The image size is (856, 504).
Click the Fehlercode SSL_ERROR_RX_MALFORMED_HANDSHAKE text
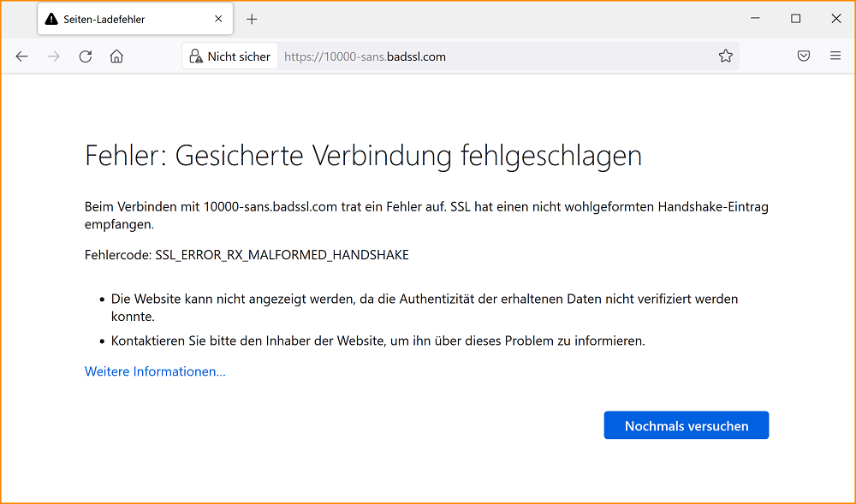(247, 255)
